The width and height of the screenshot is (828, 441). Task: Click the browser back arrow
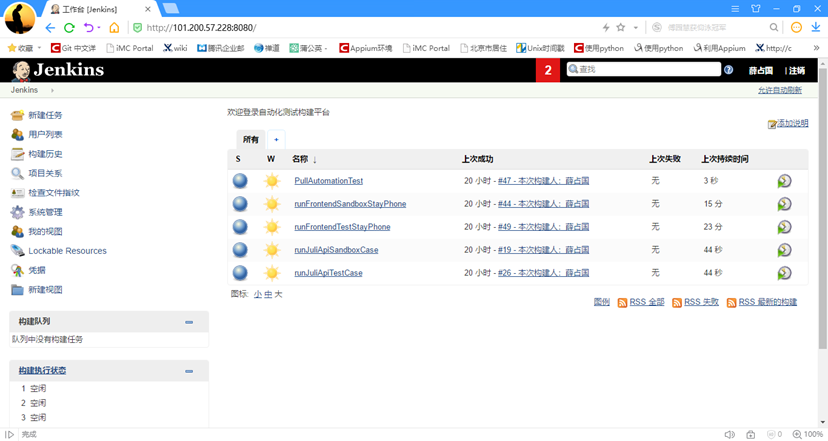click(50, 28)
